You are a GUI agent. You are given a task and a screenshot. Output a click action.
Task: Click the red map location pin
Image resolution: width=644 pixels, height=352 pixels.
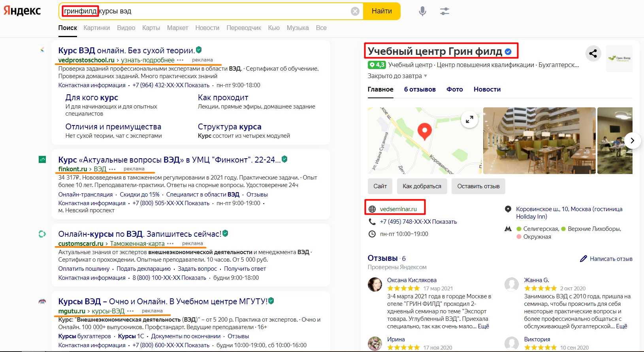(424, 131)
